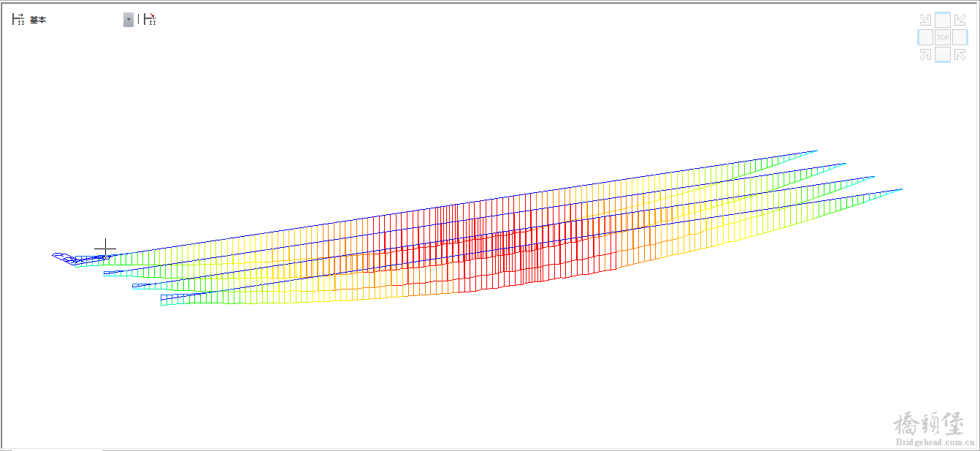Click the bottom-right diagonal view arrow
Image resolution: width=980 pixels, height=451 pixels.
[960, 54]
